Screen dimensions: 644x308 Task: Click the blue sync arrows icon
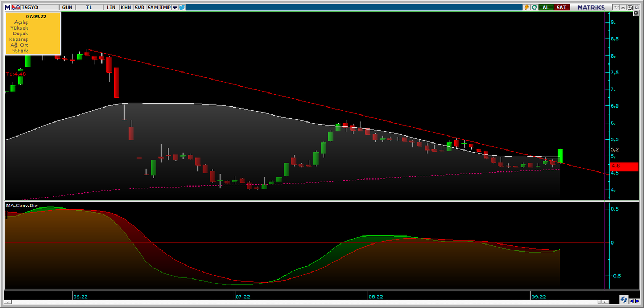[x=624, y=299]
